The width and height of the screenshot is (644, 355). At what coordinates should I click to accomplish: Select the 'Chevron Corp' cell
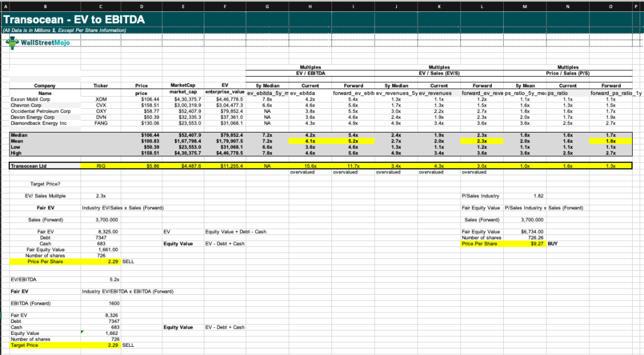pyautogui.click(x=45, y=105)
